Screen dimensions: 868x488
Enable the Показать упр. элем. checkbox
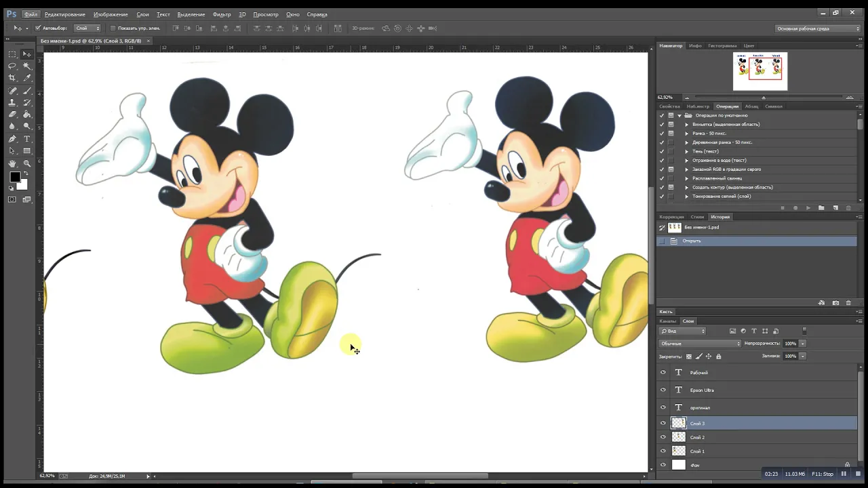tap(113, 28)
